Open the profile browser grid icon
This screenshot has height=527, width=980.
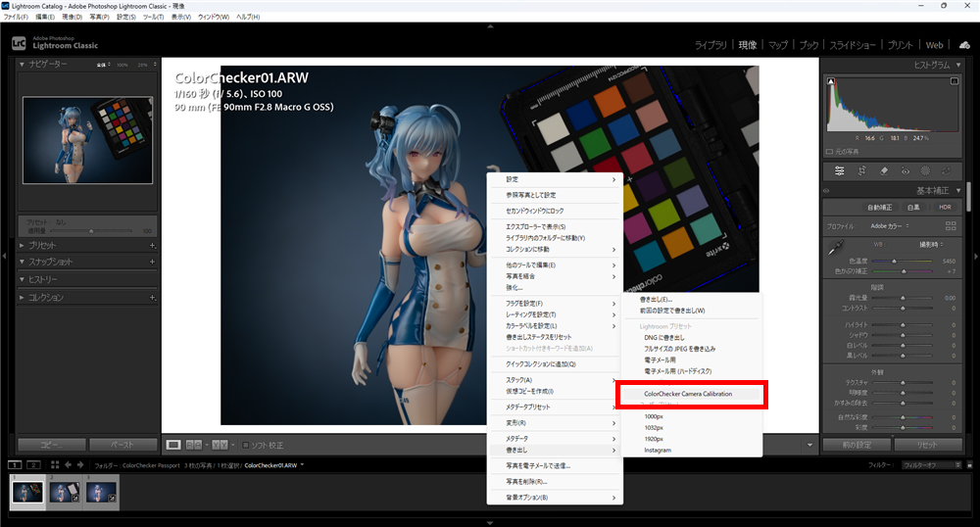click(951, 226)
